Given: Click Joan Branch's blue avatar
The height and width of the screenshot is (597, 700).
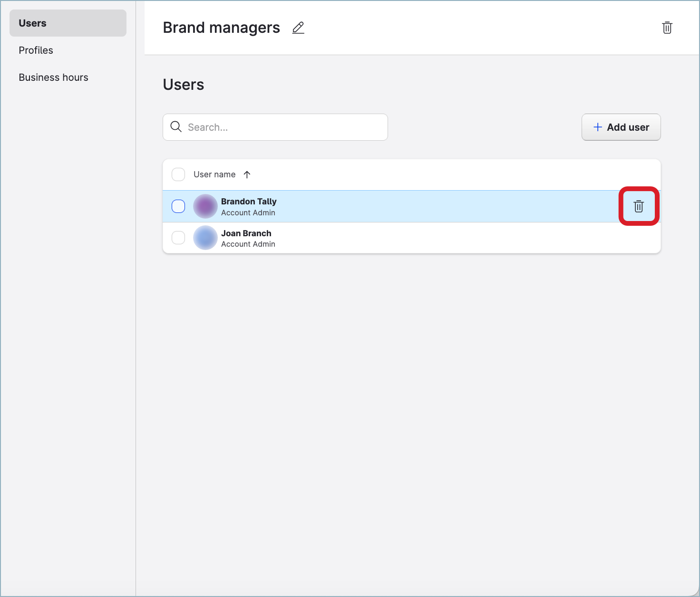Looking at the screenshot, I should tap(205, 238).
